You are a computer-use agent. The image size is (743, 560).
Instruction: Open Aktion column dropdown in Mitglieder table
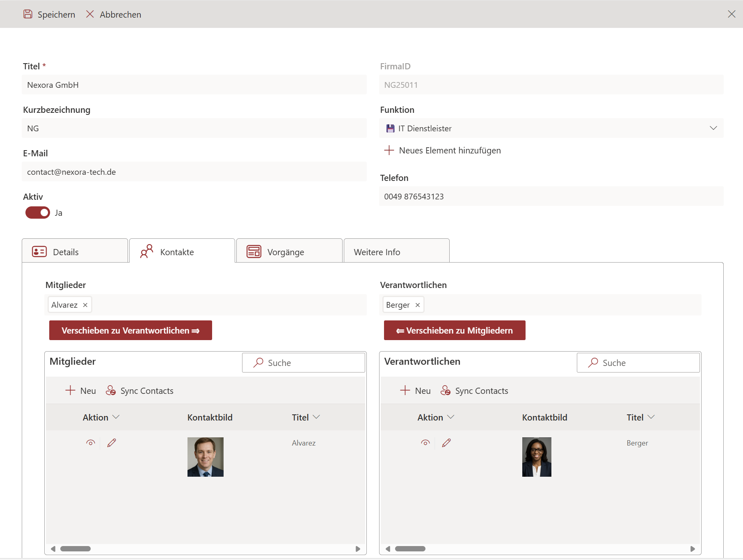(116, 417)
